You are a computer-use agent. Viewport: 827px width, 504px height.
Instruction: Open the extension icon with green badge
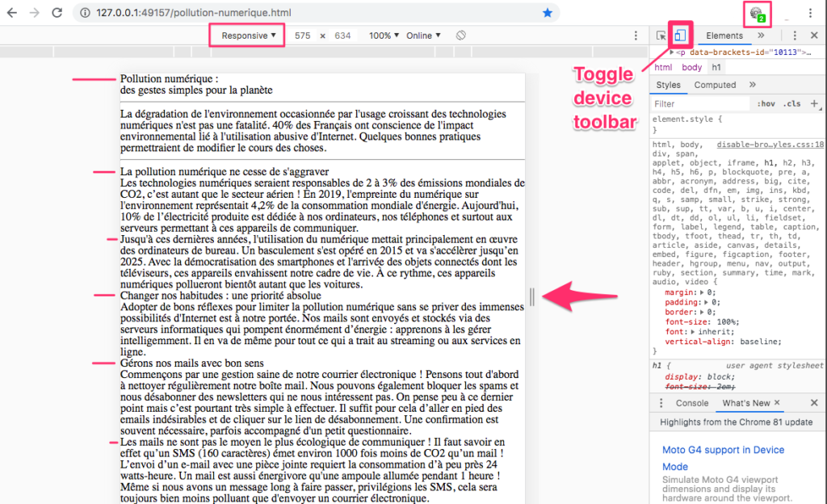point(758,15)
